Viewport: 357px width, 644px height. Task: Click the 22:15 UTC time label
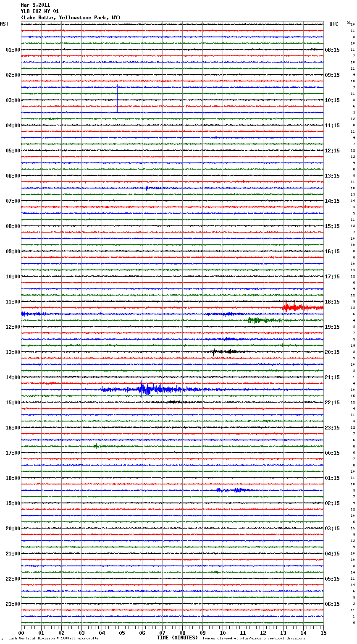[x=332, y=403]
